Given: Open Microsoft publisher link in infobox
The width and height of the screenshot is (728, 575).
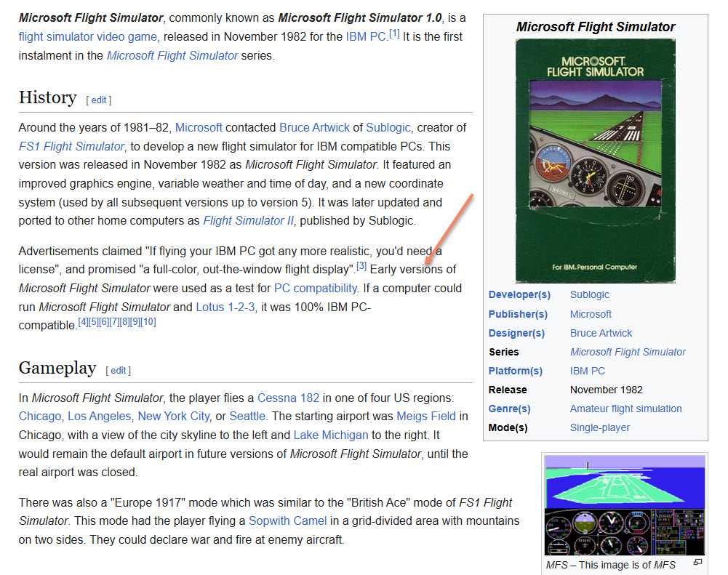Looking at the screenshot, I should point(591,314).
